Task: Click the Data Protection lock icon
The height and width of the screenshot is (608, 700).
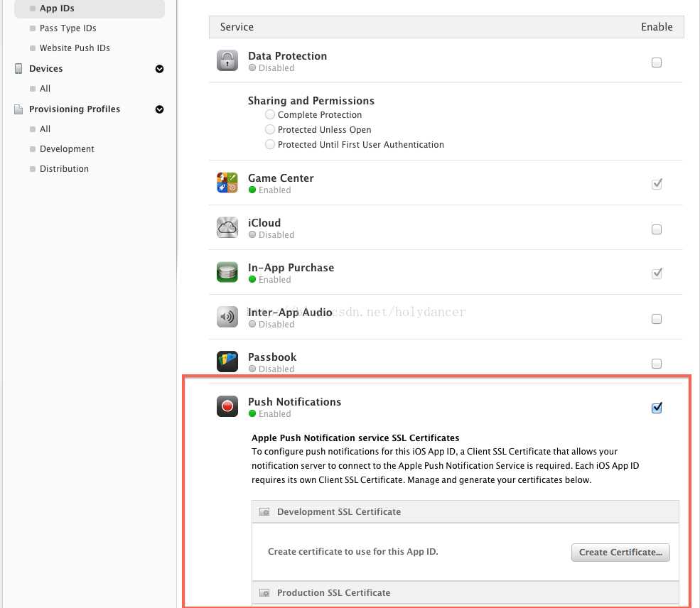Action: pos(227,60)
